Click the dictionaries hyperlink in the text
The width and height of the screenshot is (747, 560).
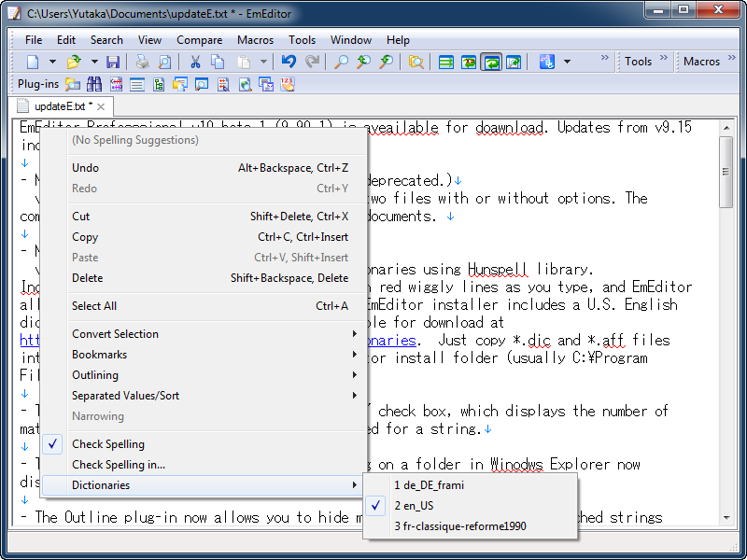tap(391, 340)
